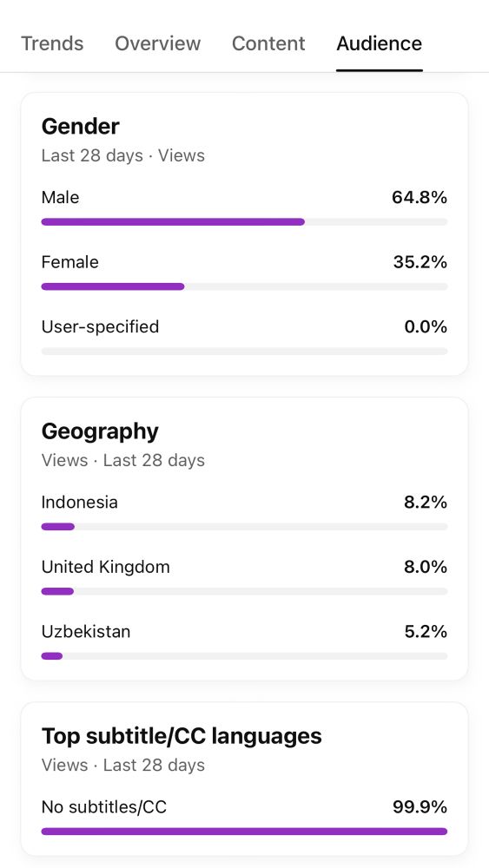This screenshot has height=868, width=489.
Task: Tap the No subtitles/CC 99.9% bar
Action: (244, 831)
